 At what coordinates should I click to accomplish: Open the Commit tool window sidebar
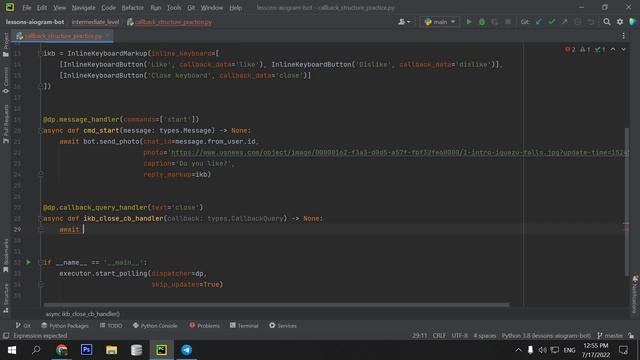click(x=6, y=80)
